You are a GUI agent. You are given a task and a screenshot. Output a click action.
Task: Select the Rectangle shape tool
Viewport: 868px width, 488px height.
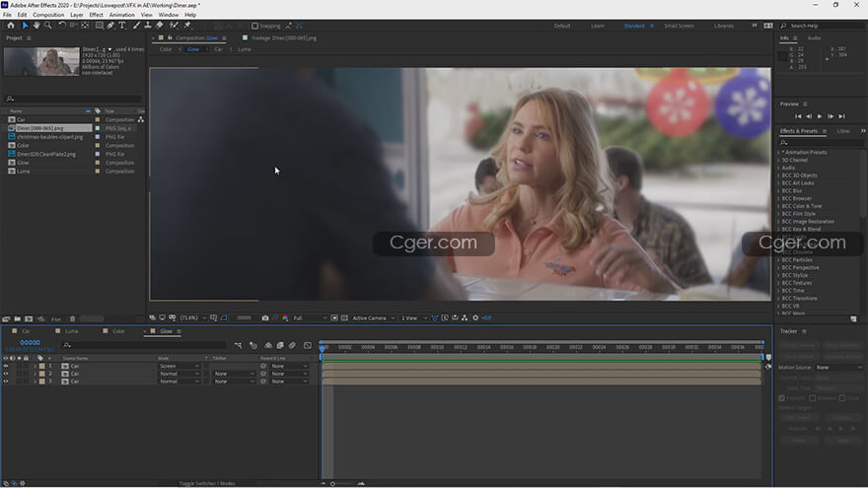[x=99, y=26]
